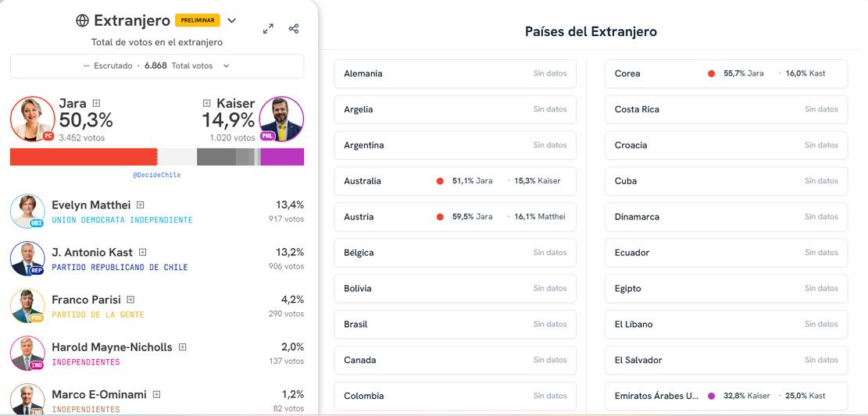Click the PRELIMINAR yellow badge
This screenshot has width=868, height=416.
coord(198,20)
